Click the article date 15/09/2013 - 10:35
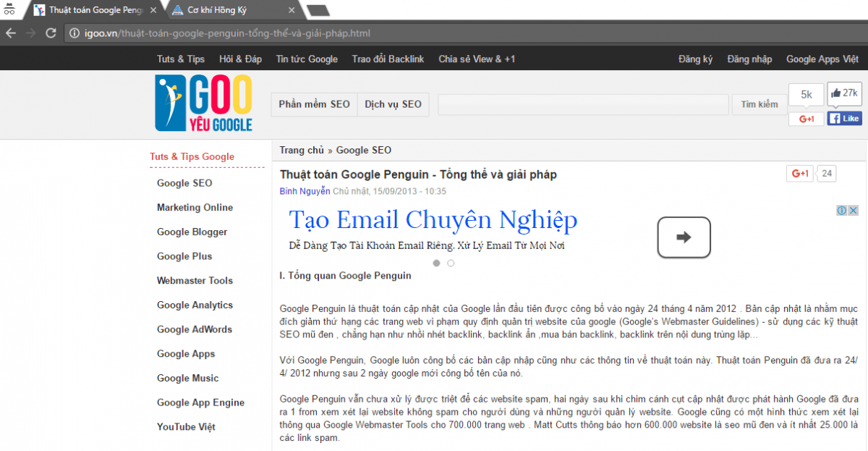Viewport: 868px width, 451px height. point(409,191)
